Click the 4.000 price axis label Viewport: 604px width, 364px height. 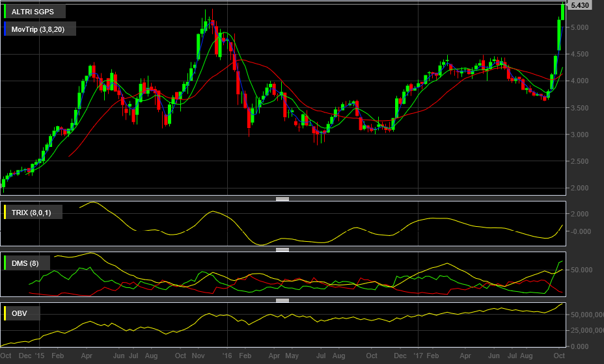(x=579, y=81)
